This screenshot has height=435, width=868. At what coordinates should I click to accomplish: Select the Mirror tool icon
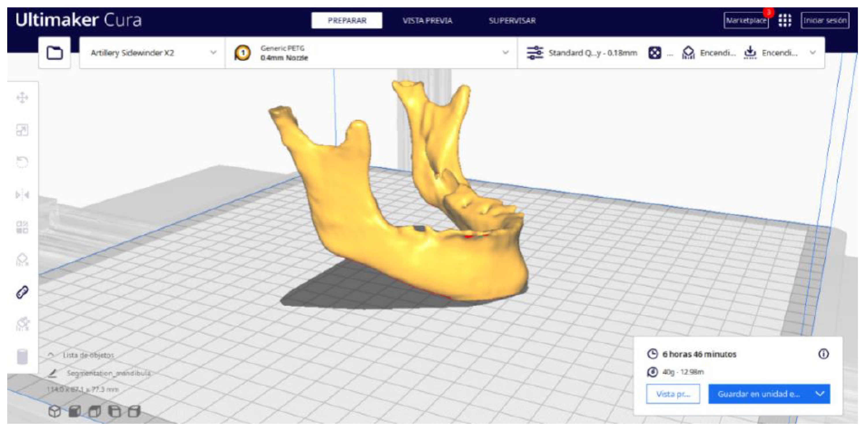coord(22,195)
